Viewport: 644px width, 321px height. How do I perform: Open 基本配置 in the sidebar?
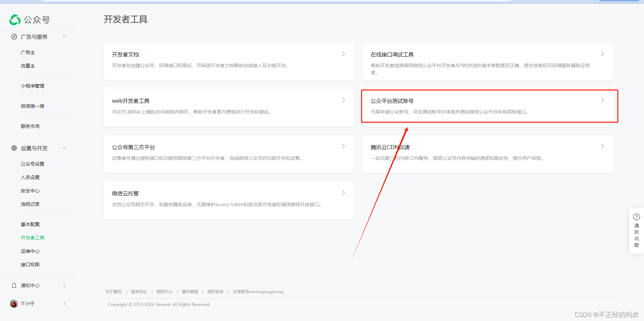(x=30, y=224)
